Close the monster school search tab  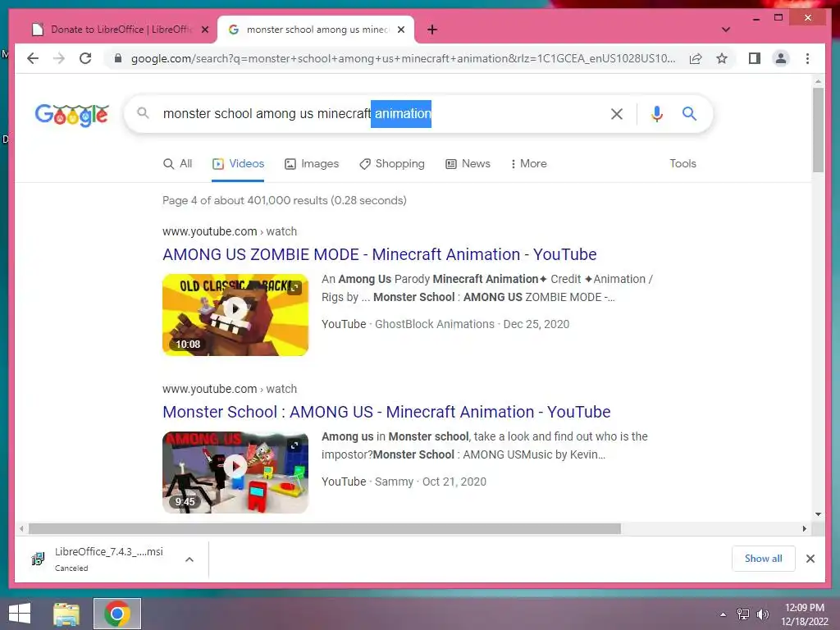tap(400, 30)
